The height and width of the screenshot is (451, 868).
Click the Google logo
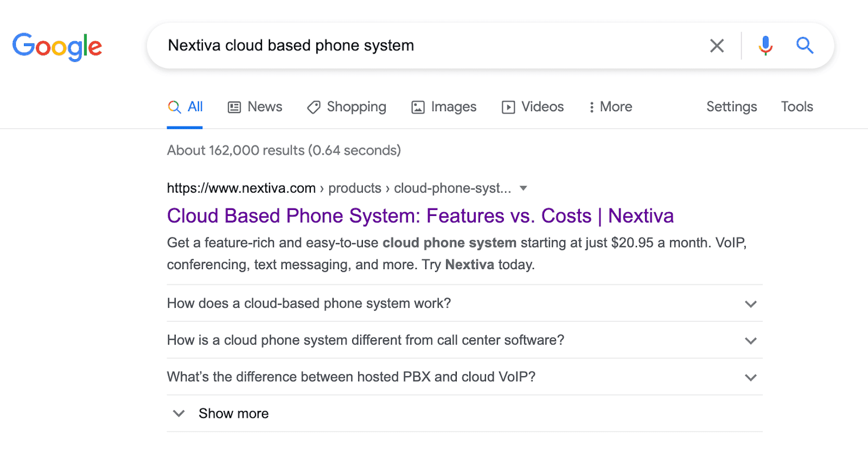(x=57, y=46)
